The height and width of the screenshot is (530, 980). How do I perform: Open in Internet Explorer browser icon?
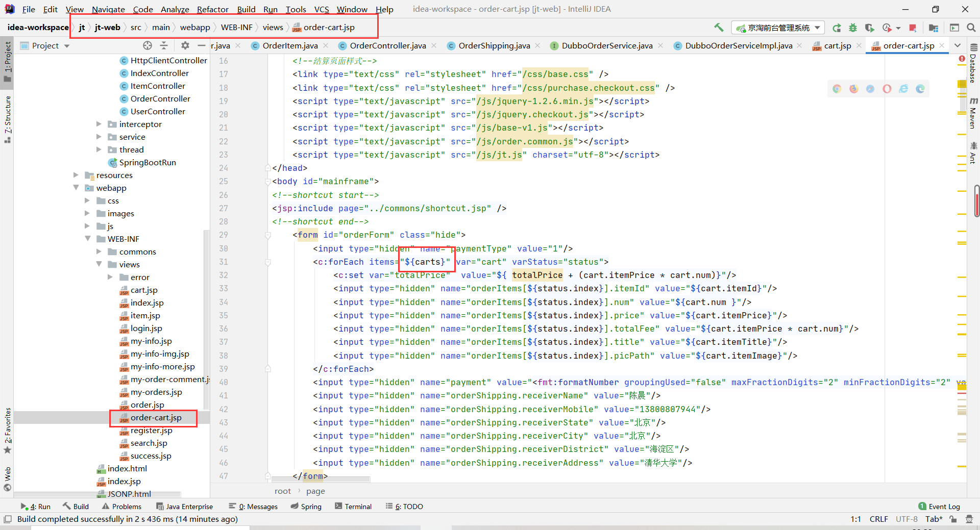click(903, 89)
